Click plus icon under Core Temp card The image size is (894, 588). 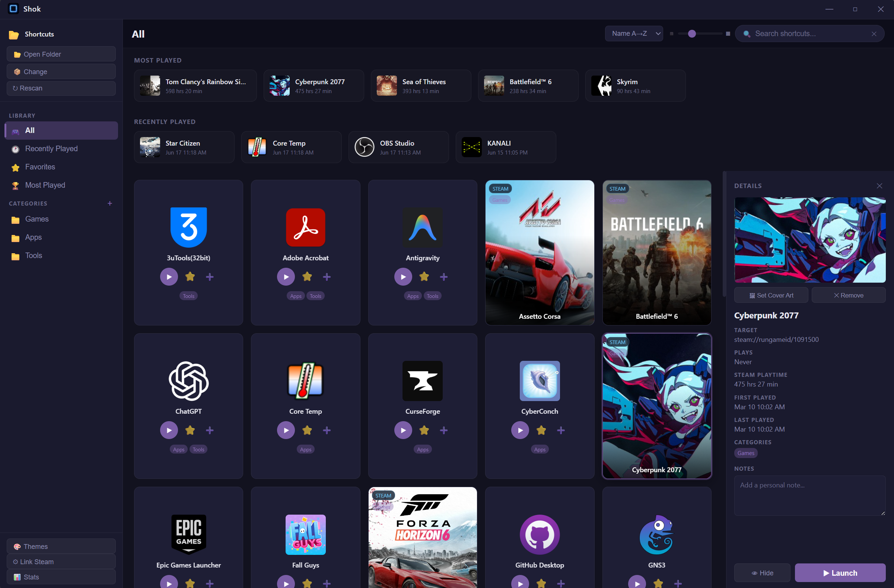[x=327, y=430]
